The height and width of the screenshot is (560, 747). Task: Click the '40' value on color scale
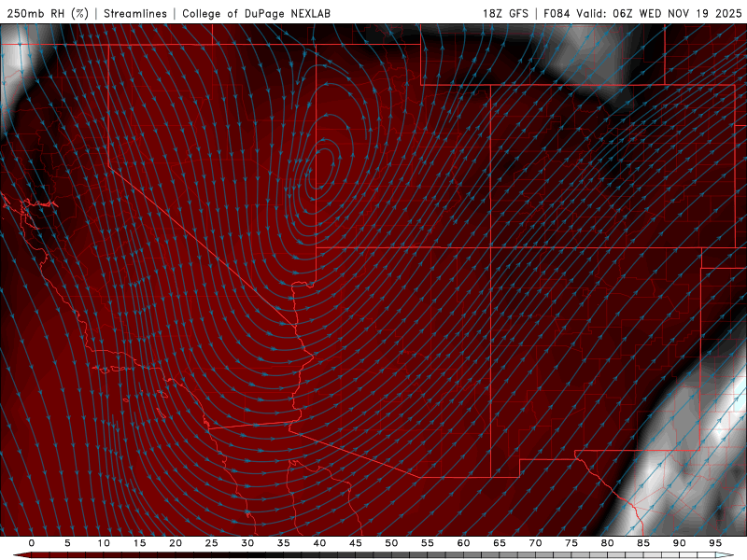(319, 543)
